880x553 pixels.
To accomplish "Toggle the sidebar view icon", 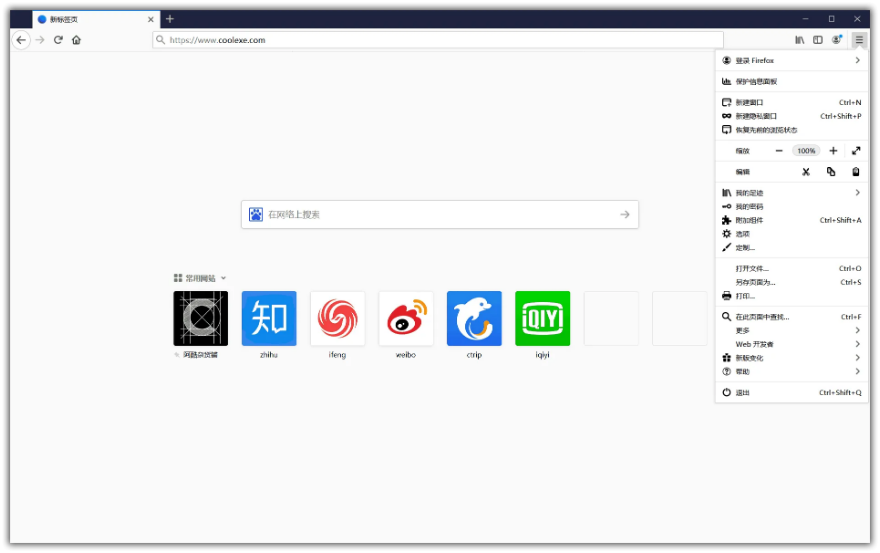I will coord(818,40).
